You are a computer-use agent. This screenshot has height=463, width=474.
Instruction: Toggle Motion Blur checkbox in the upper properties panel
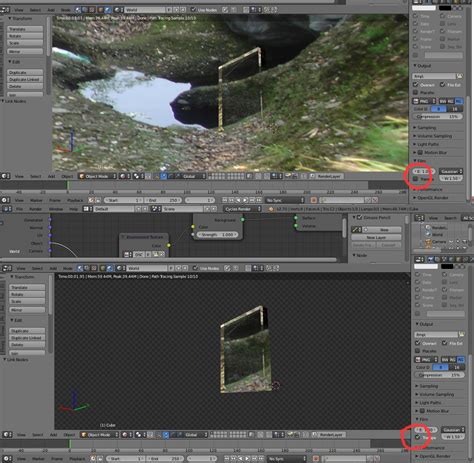pyautogui.click(x=420, y=152)
